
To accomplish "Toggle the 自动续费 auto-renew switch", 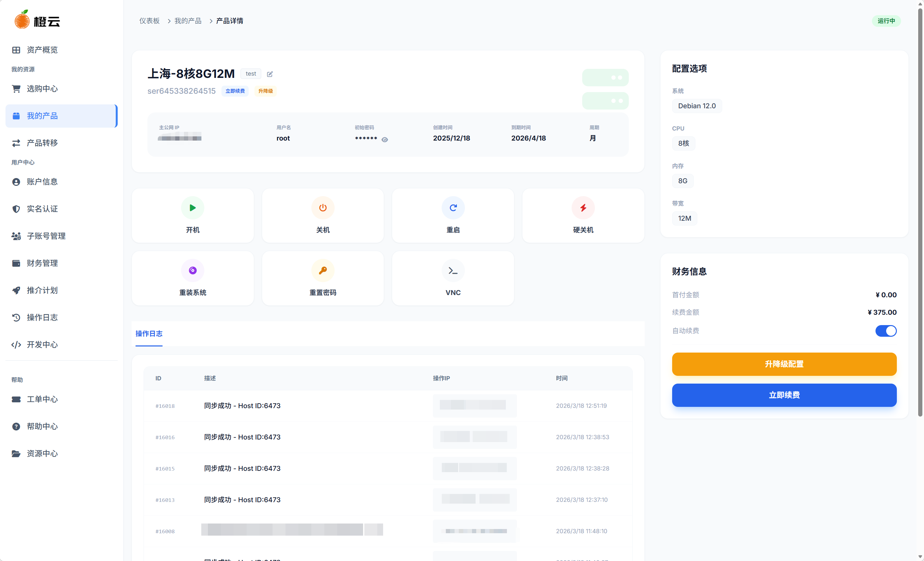I will [886, 331].
